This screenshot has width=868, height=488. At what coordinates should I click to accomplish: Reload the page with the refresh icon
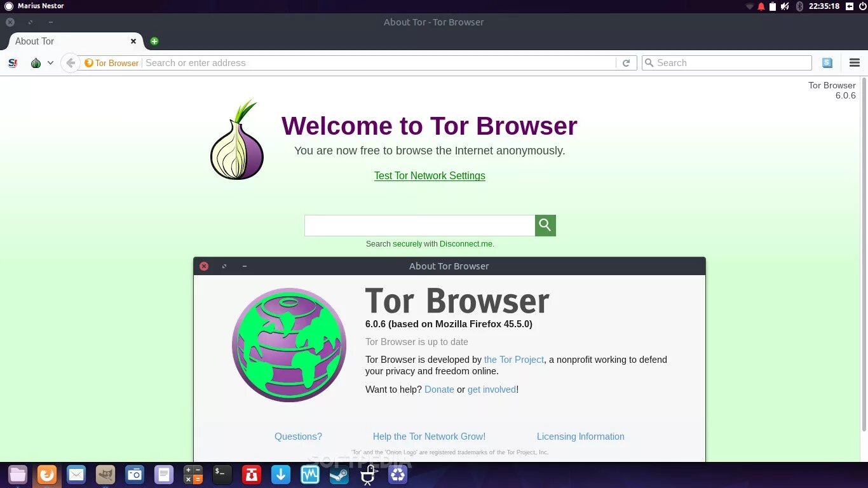coord(626,63)
